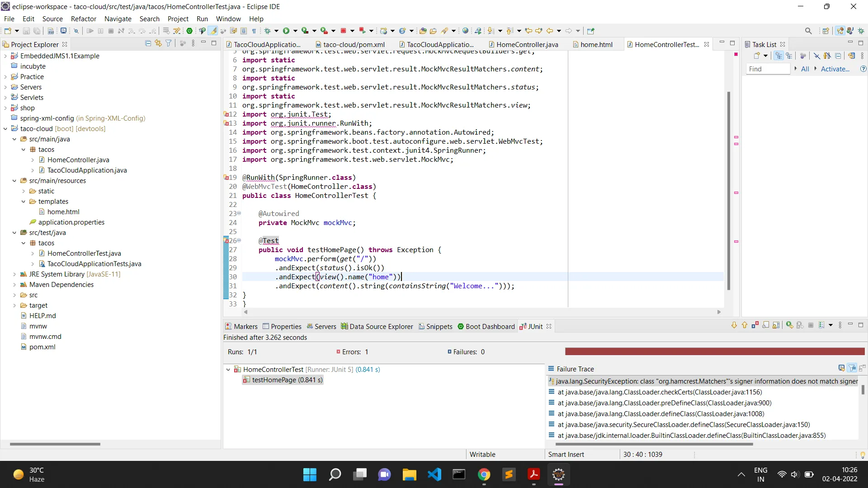868x488 pixels.
Task: Click the Debug bug toolbar icon
Action: pyautogui.click(x=267, y=31)
